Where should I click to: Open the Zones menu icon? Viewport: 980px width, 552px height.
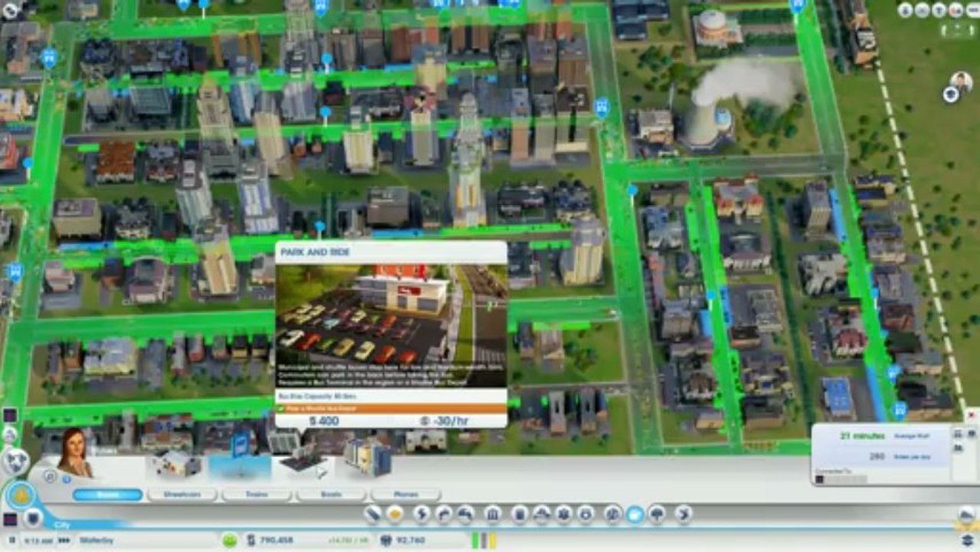(x=395, y=514)
